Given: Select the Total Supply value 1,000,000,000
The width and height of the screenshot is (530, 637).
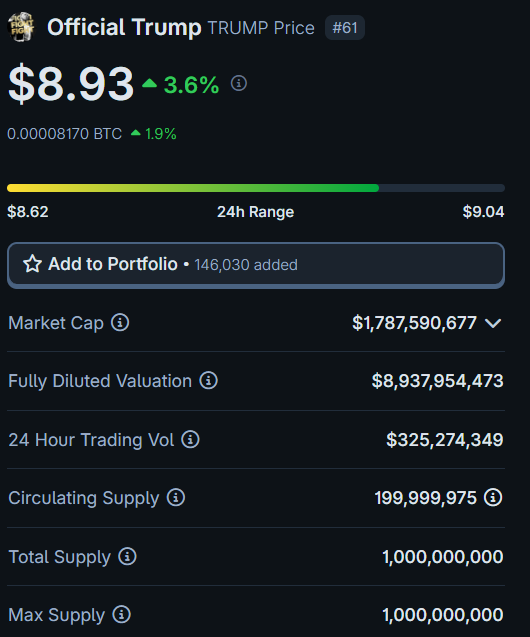Looking at the screenshot, I should tap(443, 557).
